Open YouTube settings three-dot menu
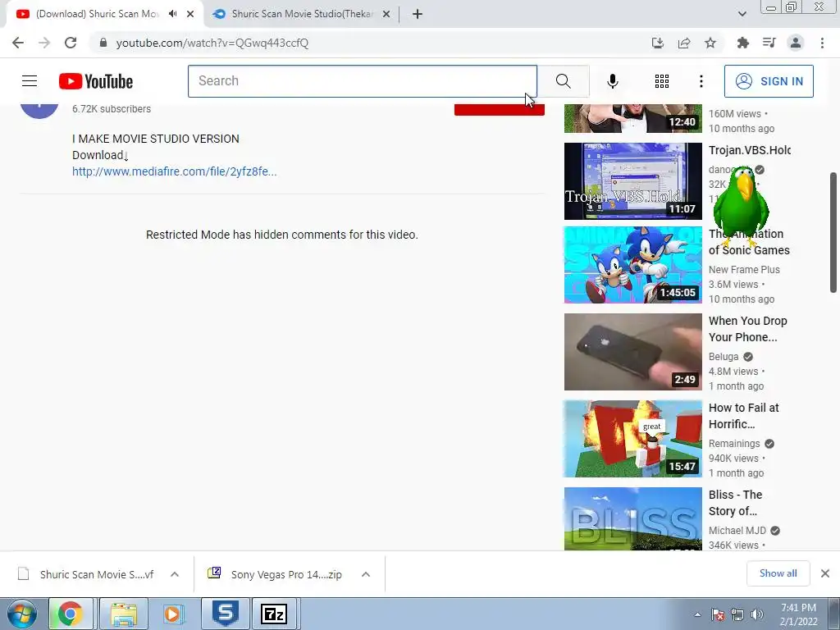 coord(701,81)
